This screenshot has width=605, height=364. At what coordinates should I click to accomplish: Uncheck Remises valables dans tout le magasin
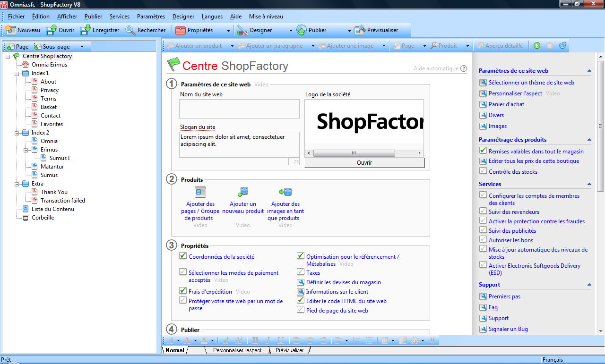(x=483, y=151)
